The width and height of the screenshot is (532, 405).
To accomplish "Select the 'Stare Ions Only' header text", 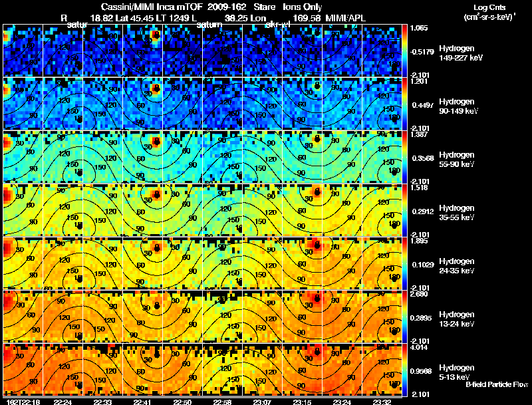I will (288, 7).
